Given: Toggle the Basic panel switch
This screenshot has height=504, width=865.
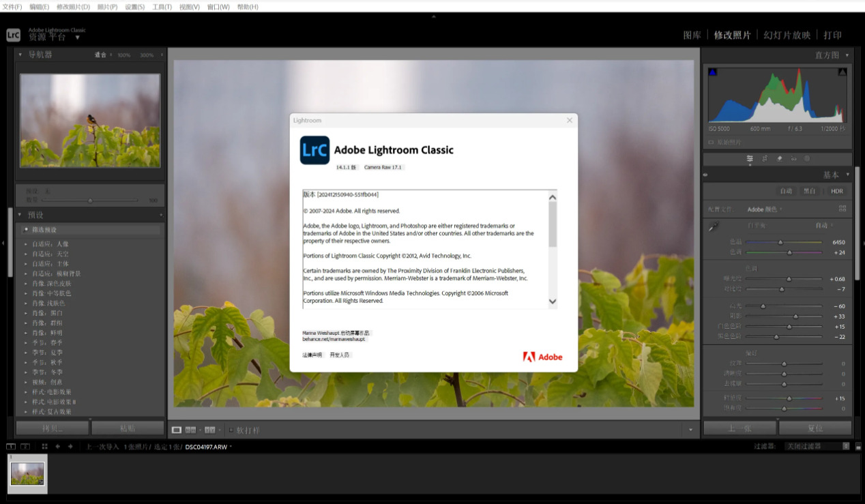Looking at the screenshot, I should pyautogui.click(x=705, y=175).
